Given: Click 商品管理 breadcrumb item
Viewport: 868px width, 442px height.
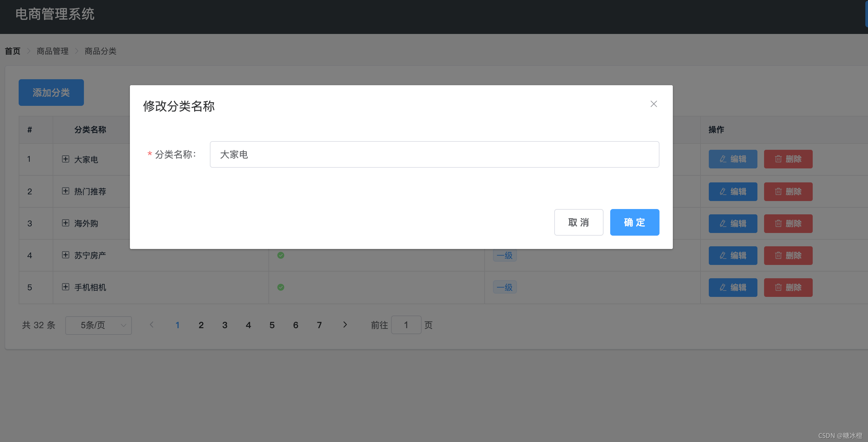Looking at the screenshot, I should 53,51.
